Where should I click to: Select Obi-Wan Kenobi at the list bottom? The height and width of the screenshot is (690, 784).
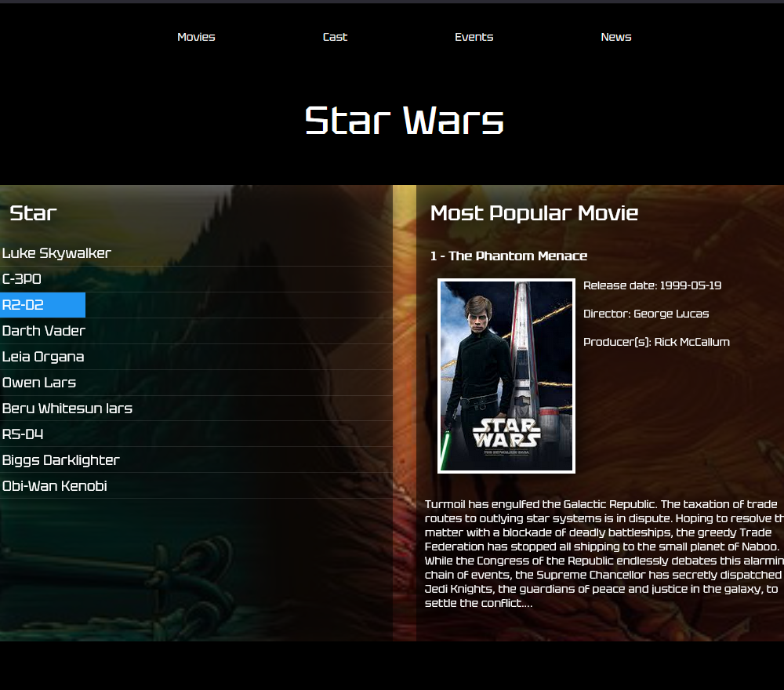coord(55,486)
